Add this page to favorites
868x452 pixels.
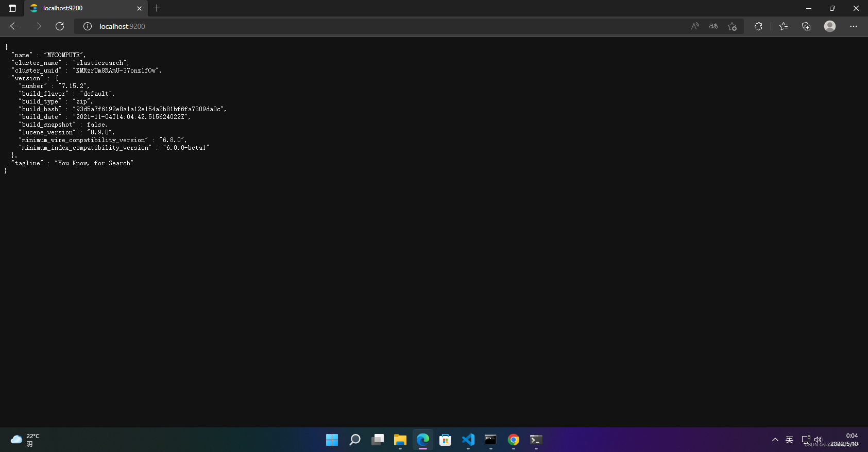tap(732, 26)
